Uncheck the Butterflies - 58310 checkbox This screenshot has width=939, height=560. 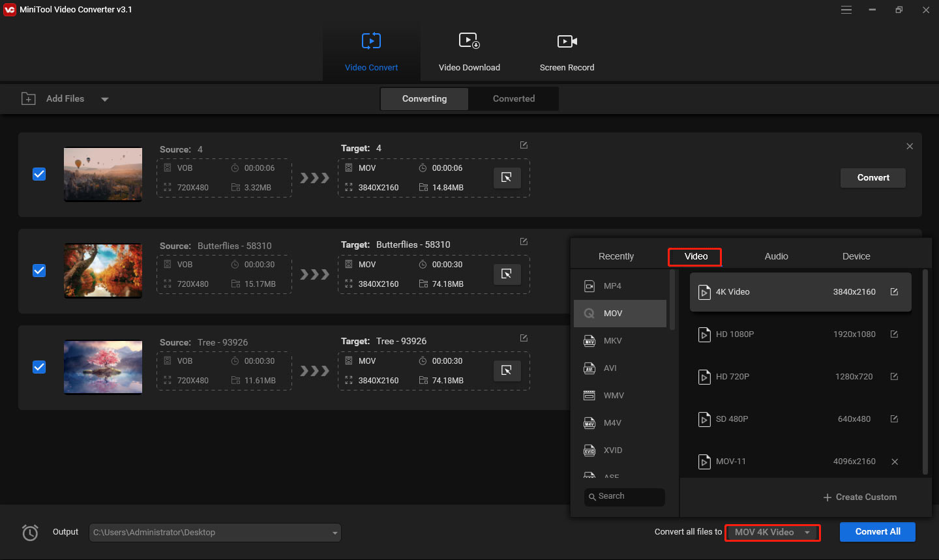pos(39,271)
